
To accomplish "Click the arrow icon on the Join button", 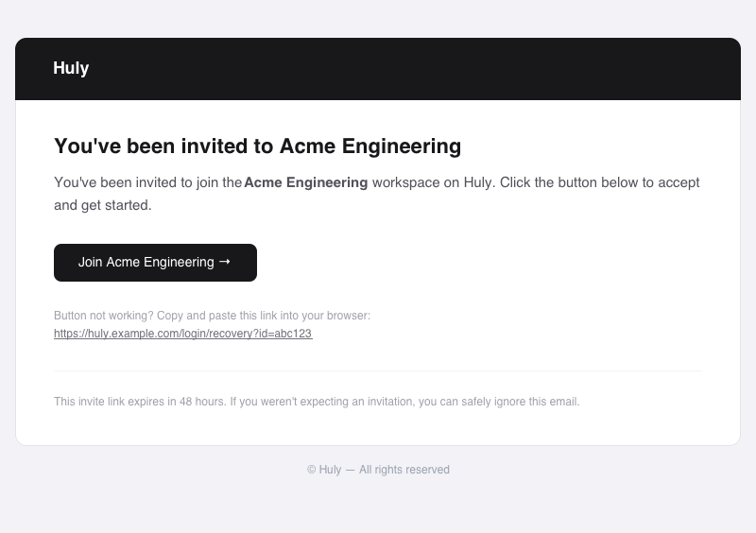I will point(225,262).
